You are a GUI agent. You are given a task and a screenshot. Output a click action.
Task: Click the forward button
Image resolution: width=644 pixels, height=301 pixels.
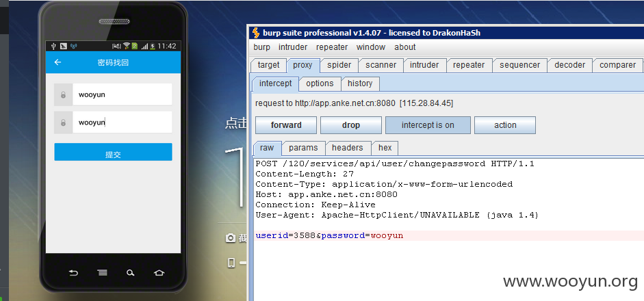[x=286, y=125]
